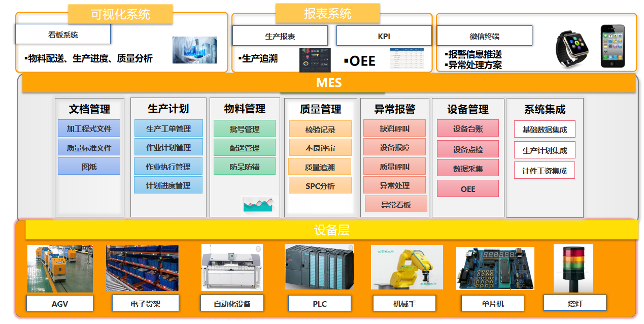The width and height of the screenshot is (644, 324).
Task: Open 生产工单管理
Action: tap(168, 128)
